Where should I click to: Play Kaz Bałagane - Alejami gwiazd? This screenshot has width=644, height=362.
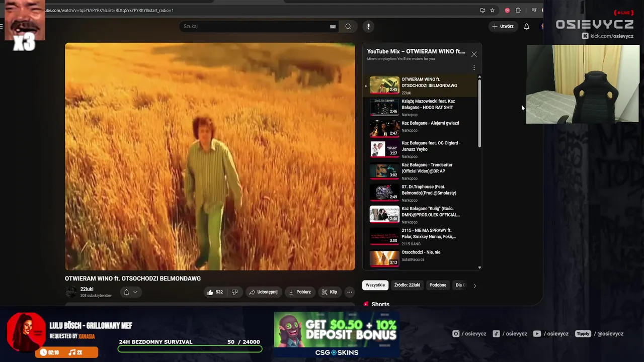420,128
